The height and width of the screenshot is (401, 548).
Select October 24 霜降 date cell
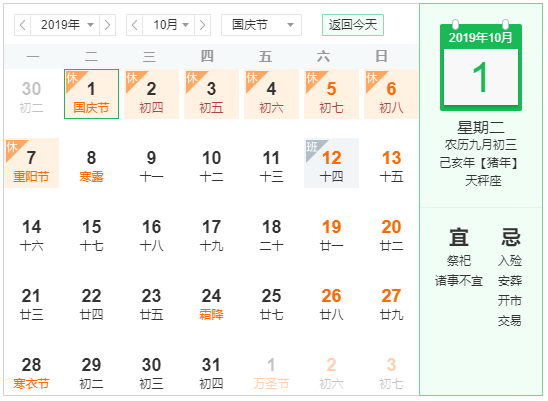pos(211,302)
